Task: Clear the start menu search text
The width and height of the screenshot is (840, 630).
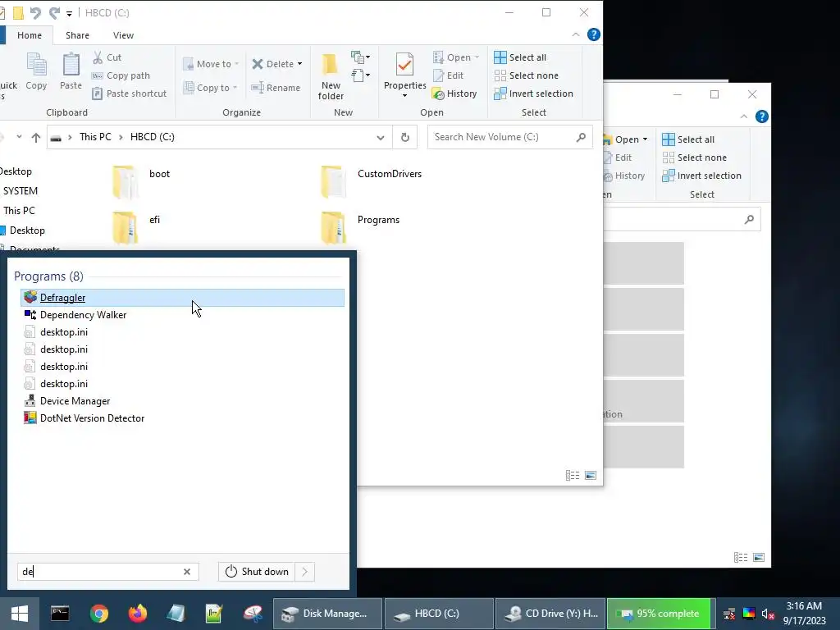Action: (x=187, y=572)
